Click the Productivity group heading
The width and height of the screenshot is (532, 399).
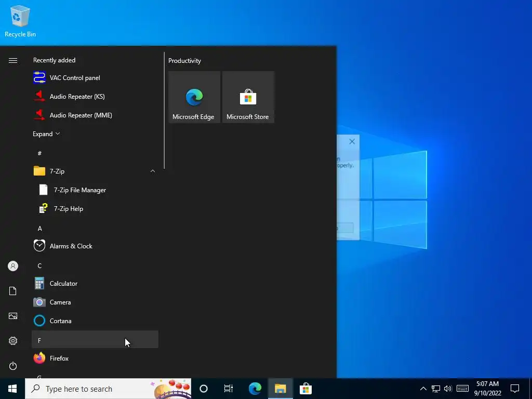click(x=184, y=61)
